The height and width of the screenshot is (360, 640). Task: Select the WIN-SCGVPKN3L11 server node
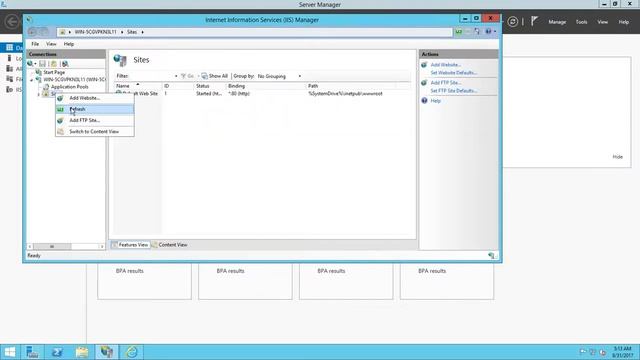coord(74,80)
